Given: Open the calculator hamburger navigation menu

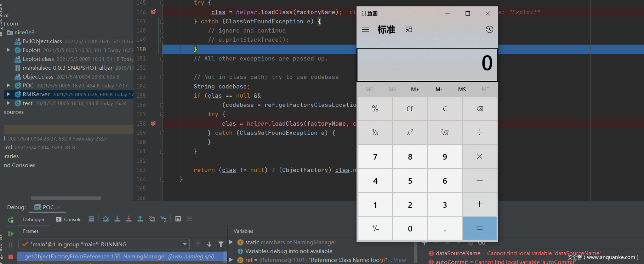Looking at the screenshot, I should click(365, 30).
